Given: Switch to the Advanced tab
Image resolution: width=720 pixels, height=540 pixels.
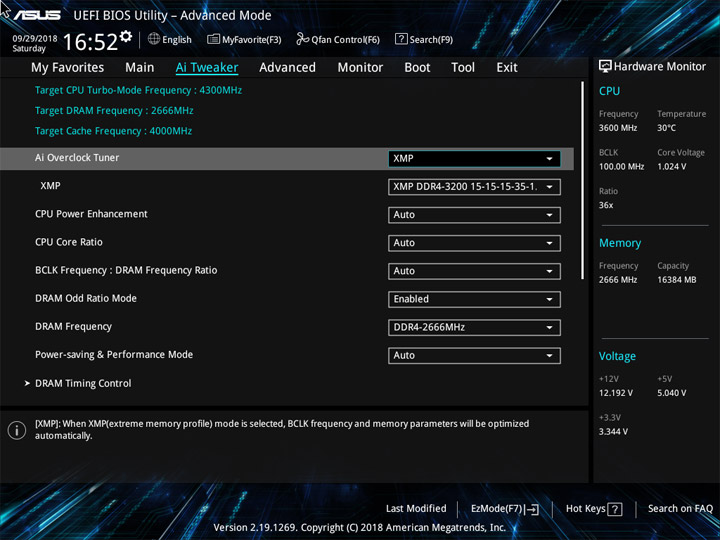Looking at the screenshot, I should click(287, 68).
